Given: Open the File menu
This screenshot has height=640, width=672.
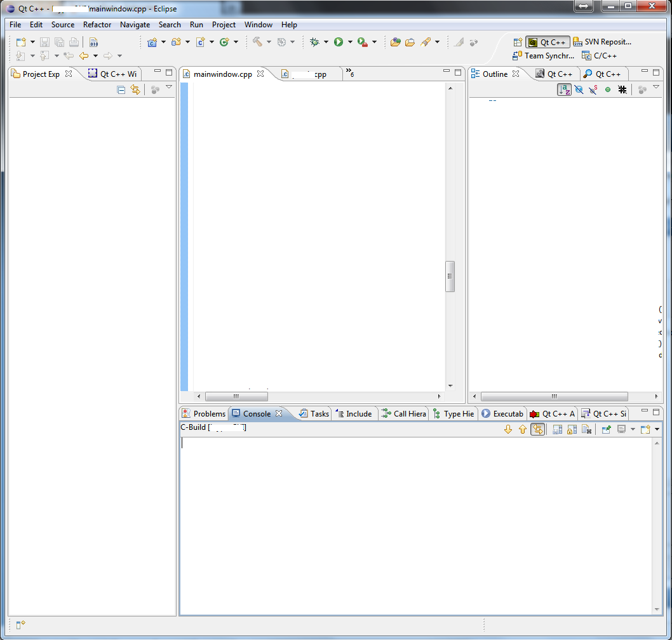Looking at the screenshot, I should [15, 24].
